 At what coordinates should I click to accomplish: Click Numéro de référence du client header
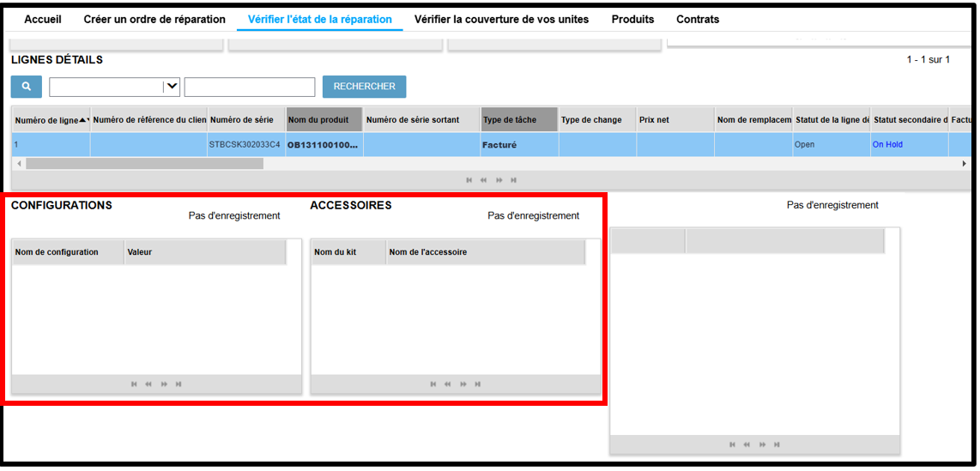[x=148, y=120]
